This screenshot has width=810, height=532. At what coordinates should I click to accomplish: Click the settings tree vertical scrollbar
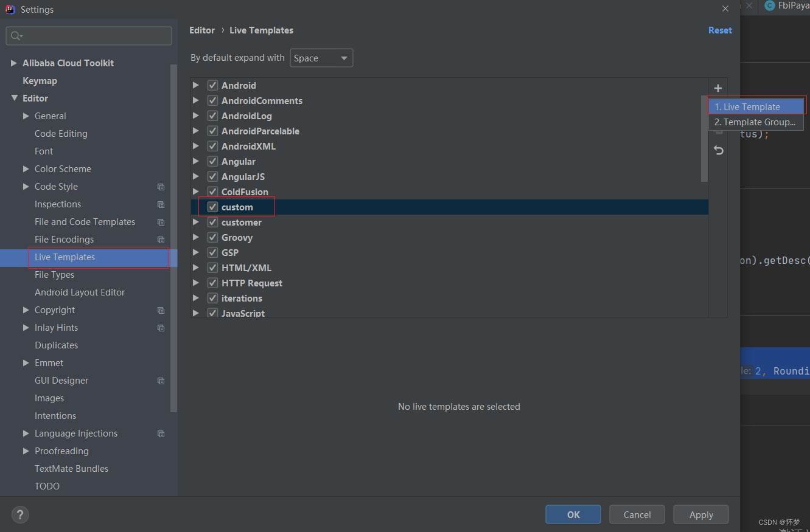[x=174, y=237]
